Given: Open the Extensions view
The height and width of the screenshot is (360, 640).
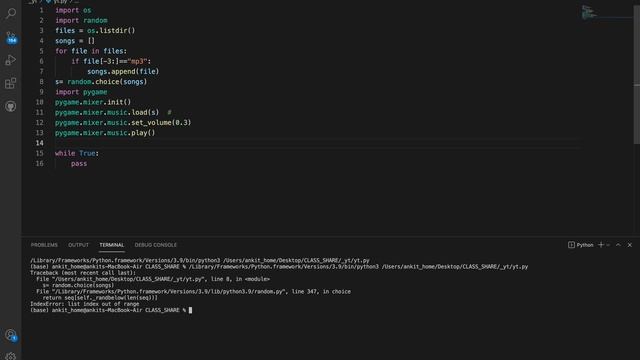Looking at the screenshot, I should 11,83.
